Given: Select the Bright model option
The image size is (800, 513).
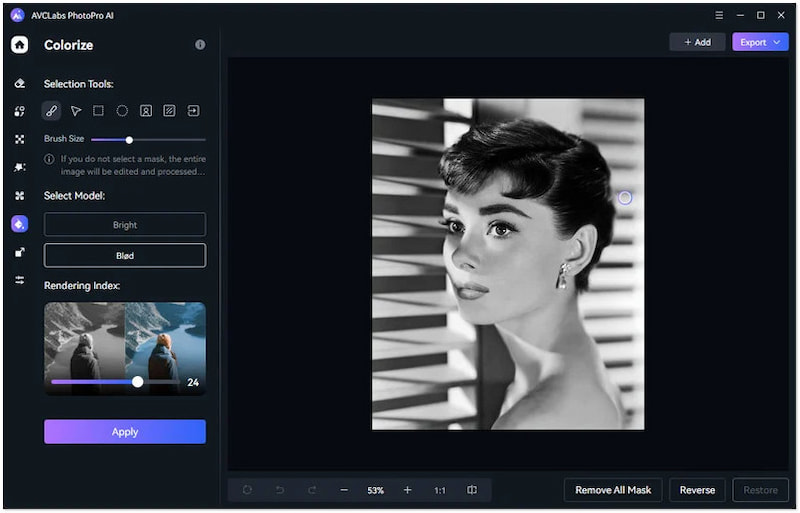Looking at the screenshot, I should pyautogui.click(x=125, y=225).
